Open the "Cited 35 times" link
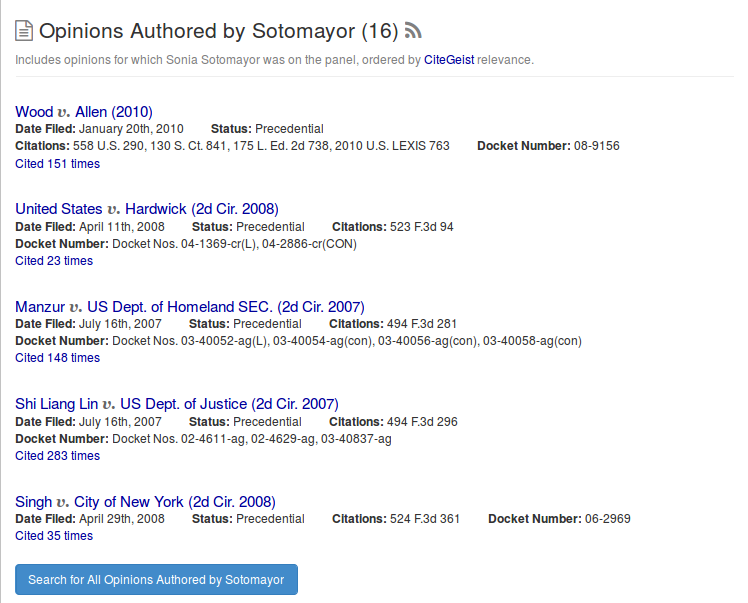 pyautogui.click(x=54, y=536)
